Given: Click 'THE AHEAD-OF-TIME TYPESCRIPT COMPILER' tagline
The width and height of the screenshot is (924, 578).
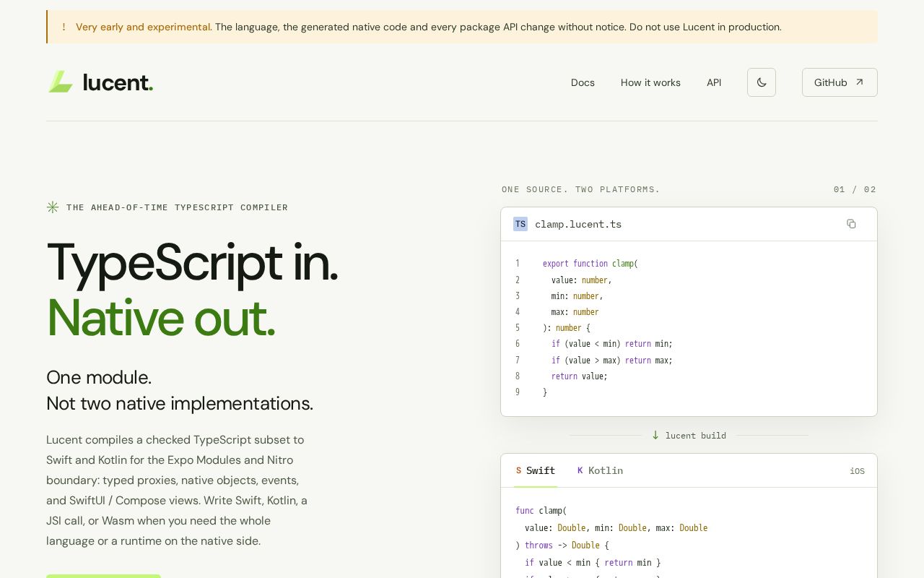Looking at the screenshot, I should tap(177, 207).
